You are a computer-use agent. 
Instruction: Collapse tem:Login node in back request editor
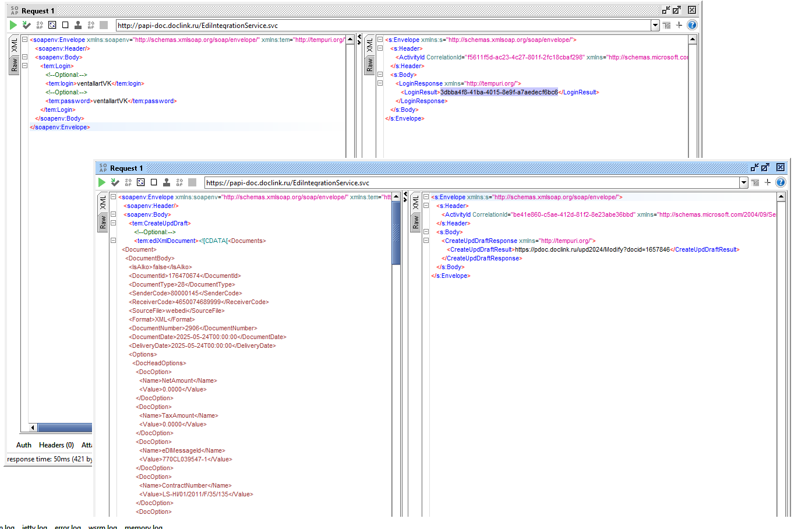pyautogui.click(x=25, y=66)
